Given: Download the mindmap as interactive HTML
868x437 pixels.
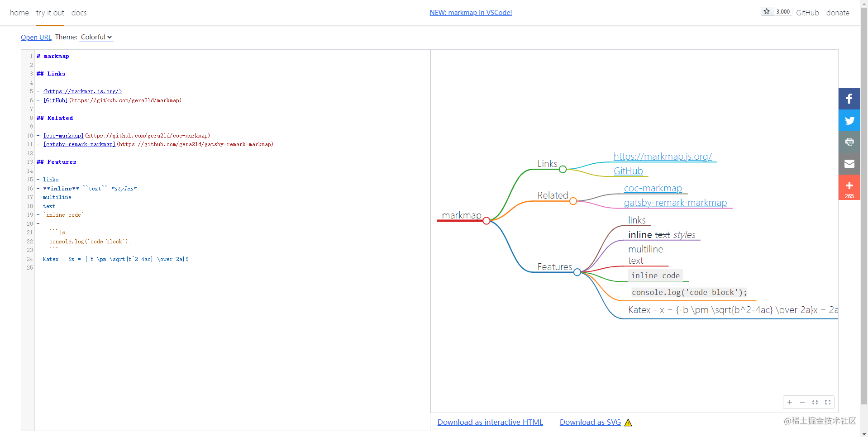Looking at the screenshot, I should (490, 422).
